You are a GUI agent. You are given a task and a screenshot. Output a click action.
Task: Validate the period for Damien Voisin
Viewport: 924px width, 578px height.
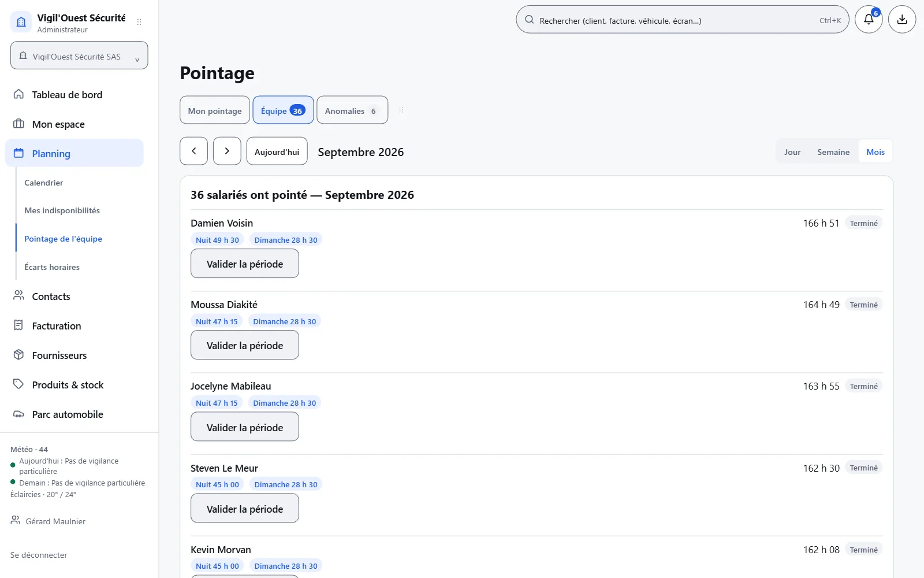pos(245,264)
